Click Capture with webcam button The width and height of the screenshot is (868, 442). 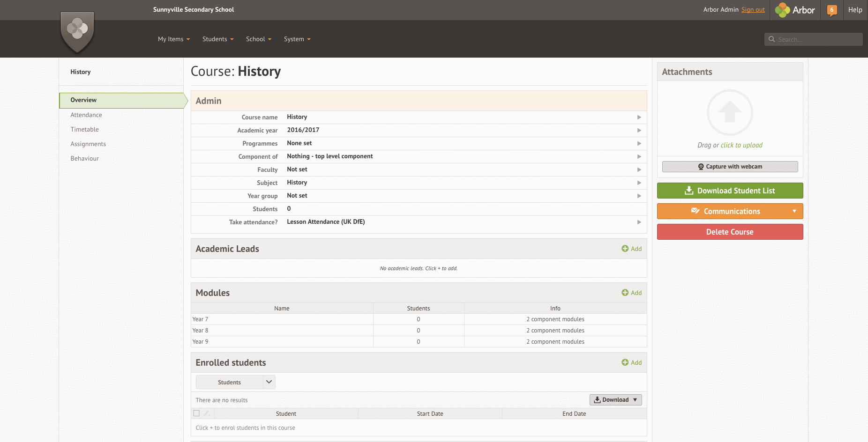point(730,167)
